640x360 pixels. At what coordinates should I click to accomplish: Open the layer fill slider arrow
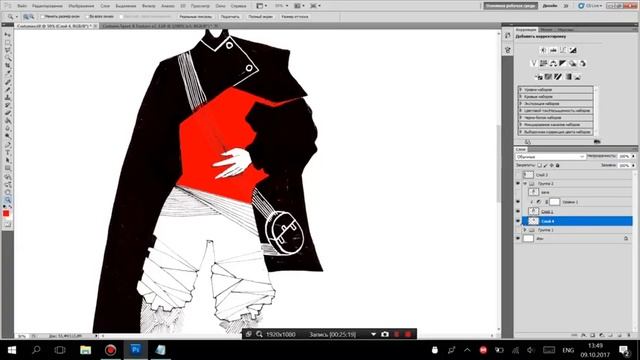coord(633,165)
